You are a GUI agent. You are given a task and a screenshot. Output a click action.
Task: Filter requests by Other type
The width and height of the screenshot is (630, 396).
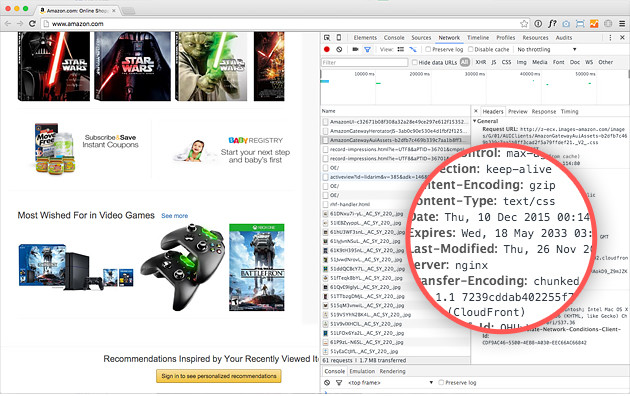click(x=605, y=62)
